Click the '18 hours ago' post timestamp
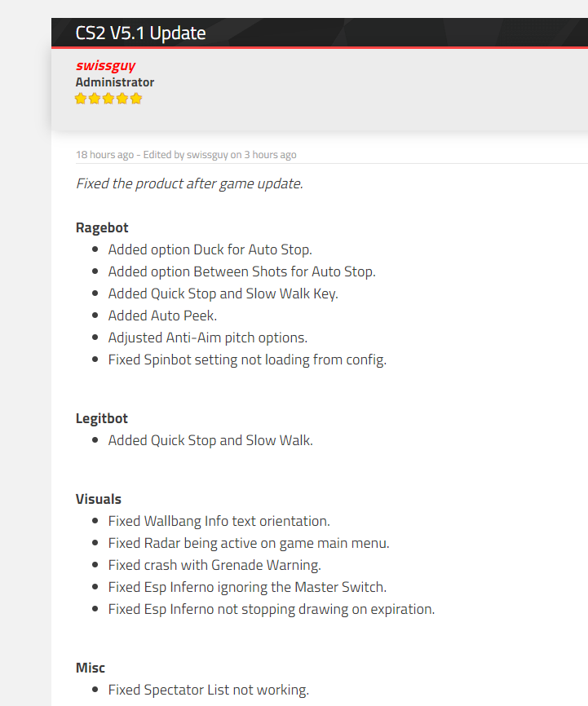 click(x=105, y=154)
